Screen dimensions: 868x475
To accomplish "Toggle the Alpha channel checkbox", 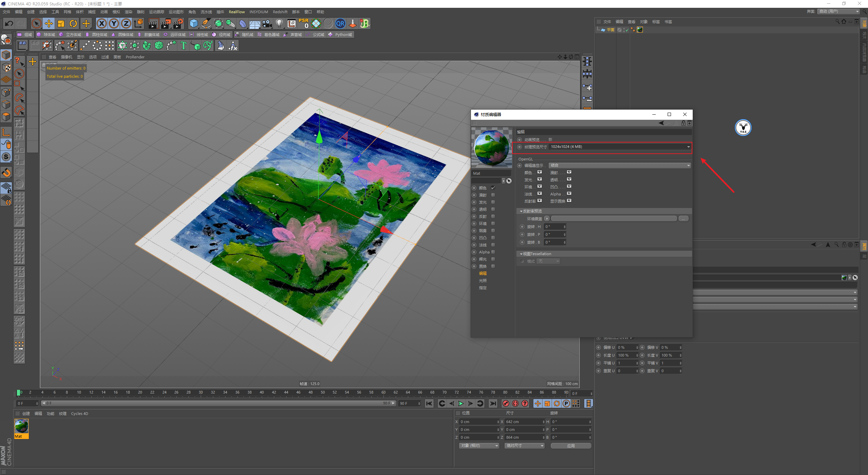I will [x=493, y=252].
